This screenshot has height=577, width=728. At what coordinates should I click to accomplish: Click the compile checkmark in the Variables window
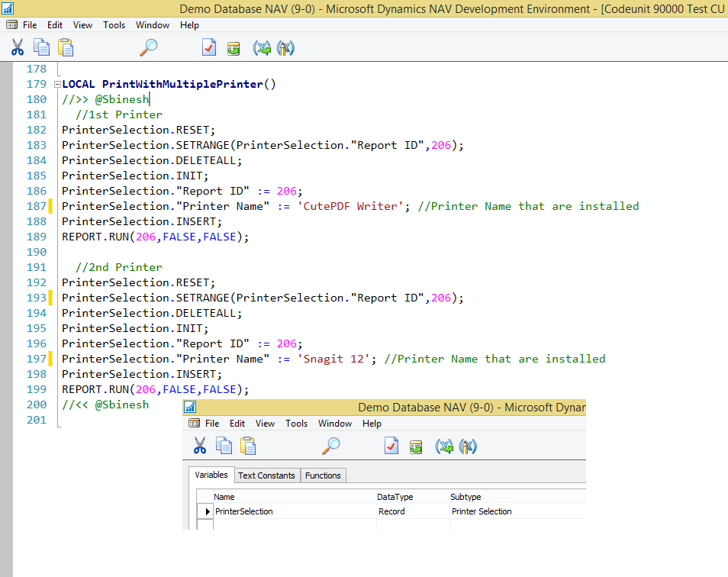(x=391, y=446)
